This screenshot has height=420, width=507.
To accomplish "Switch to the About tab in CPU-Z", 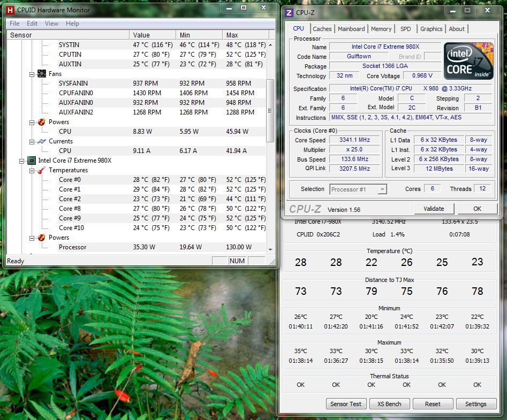I will tap(457, 29).
